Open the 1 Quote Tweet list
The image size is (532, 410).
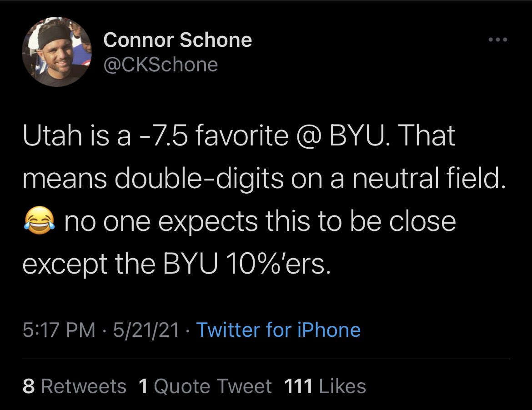click(205, 386)
